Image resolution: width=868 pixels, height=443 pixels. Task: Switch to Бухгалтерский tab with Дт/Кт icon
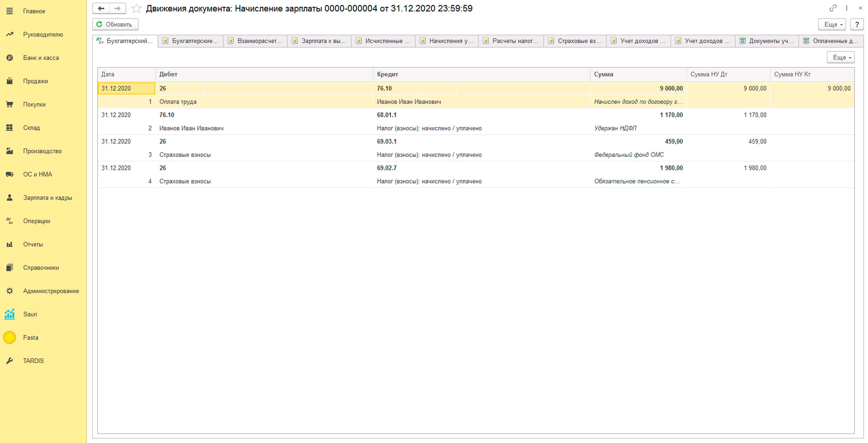pos(125,41)
